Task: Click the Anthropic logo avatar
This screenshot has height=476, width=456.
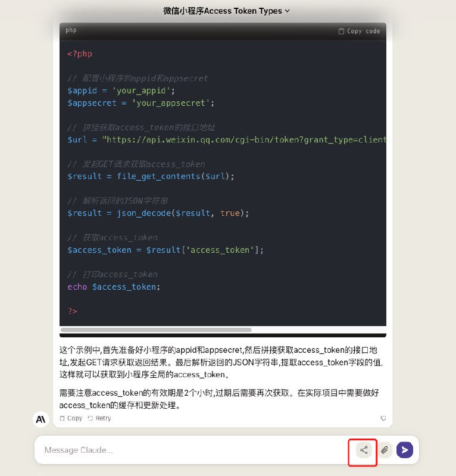Action: click(x=40, y=419)
